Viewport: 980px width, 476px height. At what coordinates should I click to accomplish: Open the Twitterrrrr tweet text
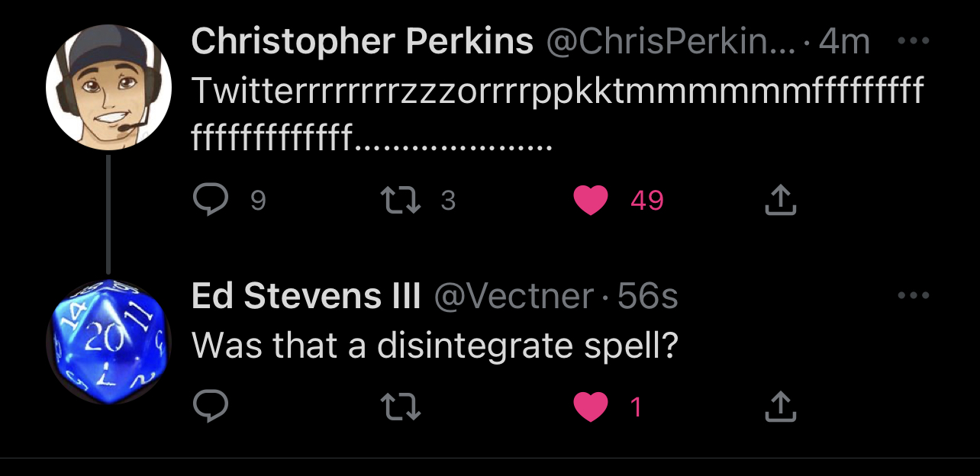(557, 114)
